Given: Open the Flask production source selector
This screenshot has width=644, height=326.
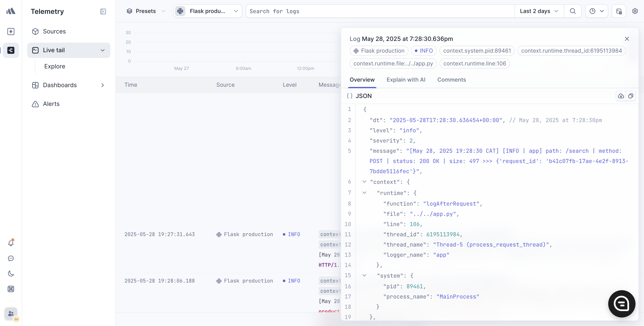Looking at the screenshot, I should pos(208,11).
